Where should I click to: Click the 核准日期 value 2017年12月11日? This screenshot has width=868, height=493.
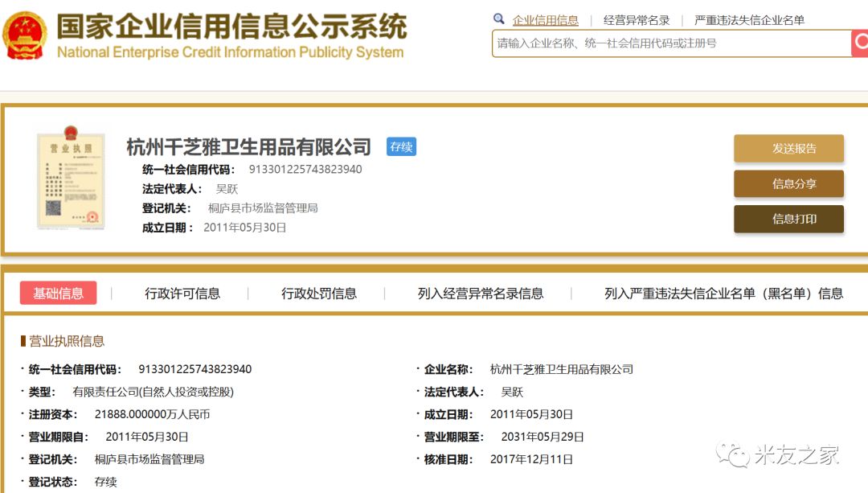point(531,459)
